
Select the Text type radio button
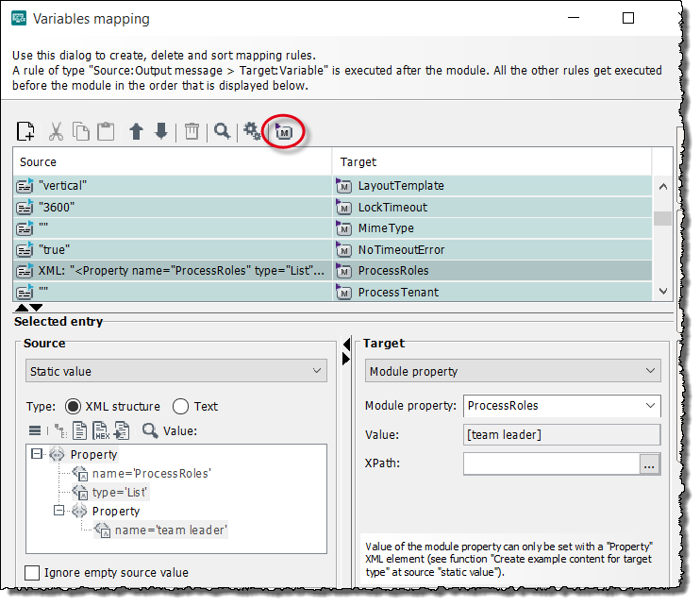point(180,407)
